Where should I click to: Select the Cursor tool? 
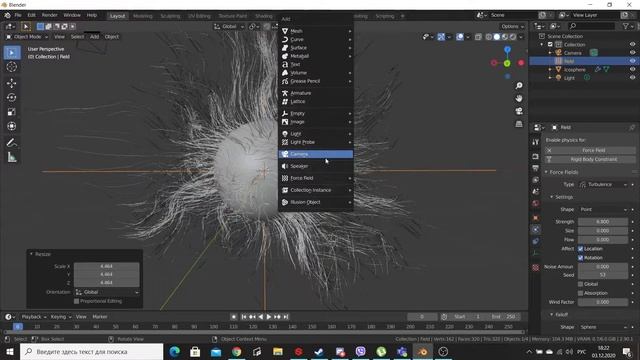point(12,67)
